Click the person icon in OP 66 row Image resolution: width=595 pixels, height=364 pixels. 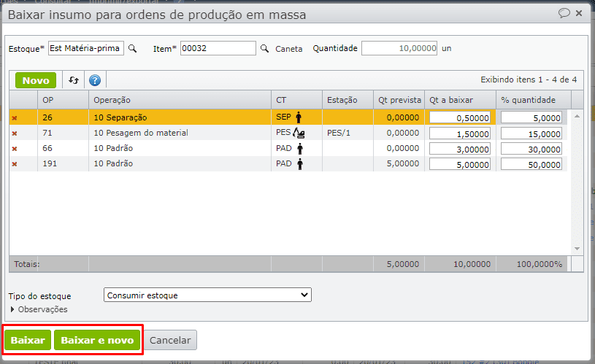click(300, 149)
